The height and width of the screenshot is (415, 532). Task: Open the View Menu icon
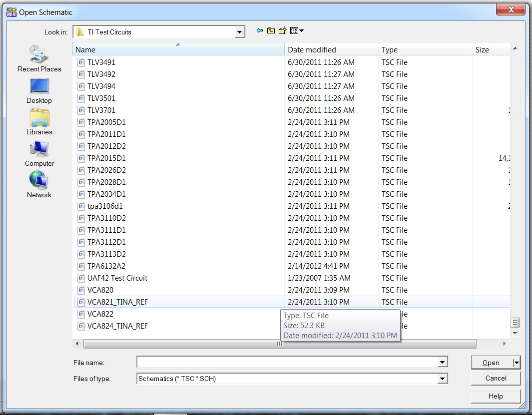(297, 31)
